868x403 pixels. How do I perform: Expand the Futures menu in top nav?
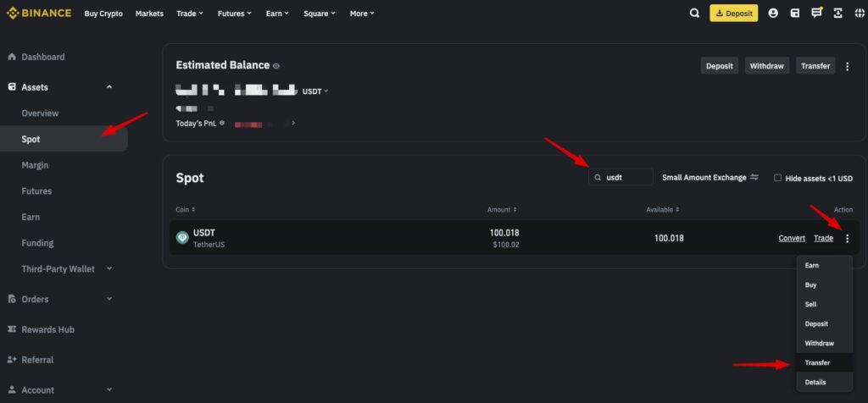click(x=235, y=14)
